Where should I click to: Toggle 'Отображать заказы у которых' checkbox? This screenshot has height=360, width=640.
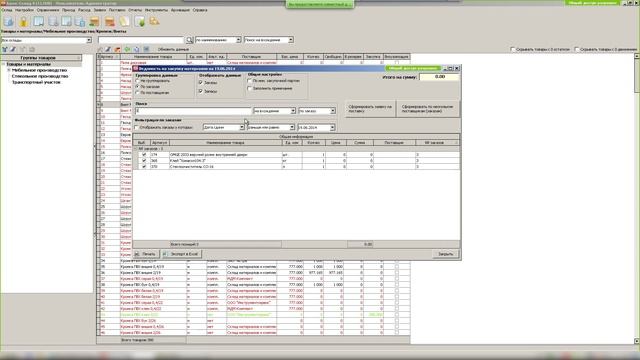(137, 128)
